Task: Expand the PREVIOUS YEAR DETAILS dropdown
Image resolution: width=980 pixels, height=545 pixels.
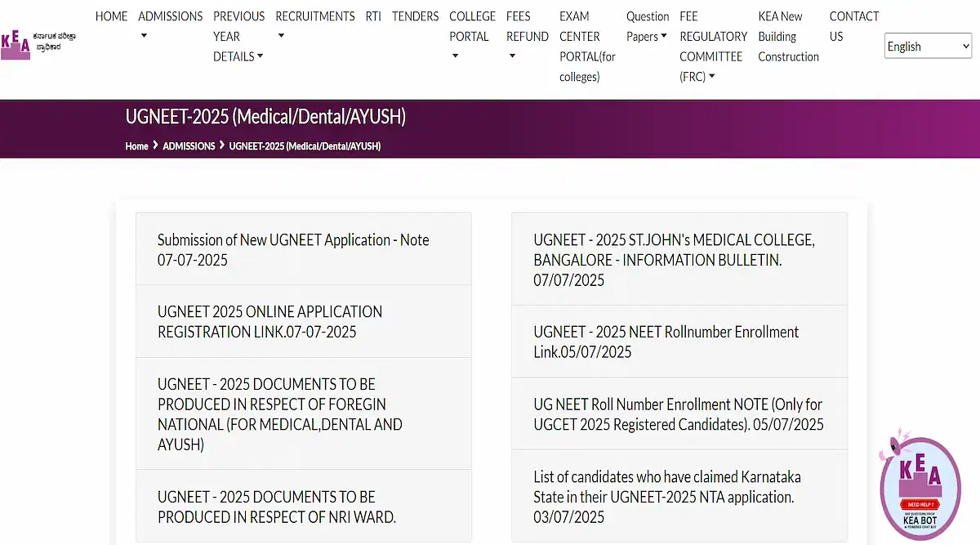Action: [x=239, y=36]
